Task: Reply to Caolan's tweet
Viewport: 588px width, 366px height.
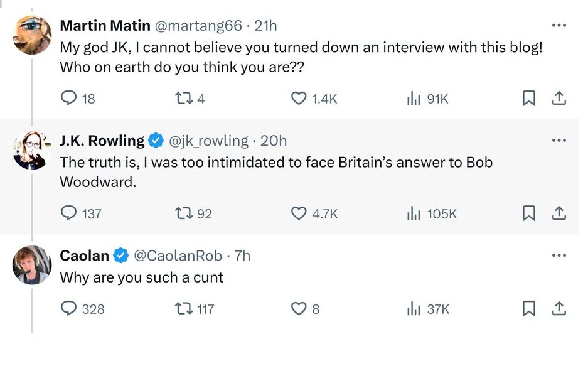Action: click(68, 309)
